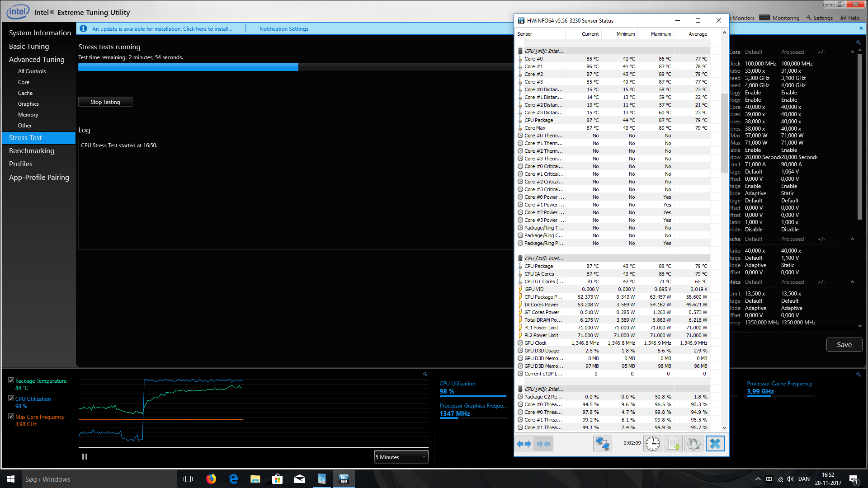The width and height of the screenshot is (868, 488).
Task: Open Profiles in the sidebar
Action: click(21, 164)
